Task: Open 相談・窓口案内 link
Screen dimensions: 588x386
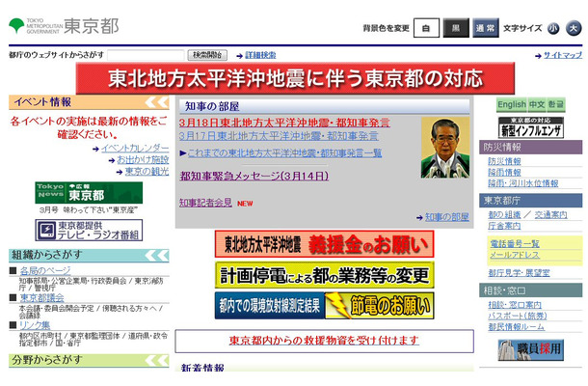Action: coord(515,305)
